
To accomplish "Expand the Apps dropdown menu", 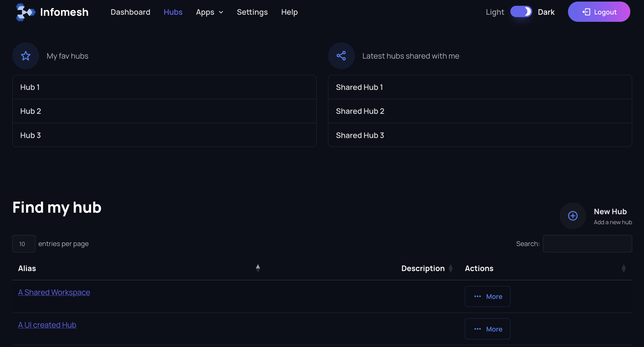I will (x=209, y=12).
